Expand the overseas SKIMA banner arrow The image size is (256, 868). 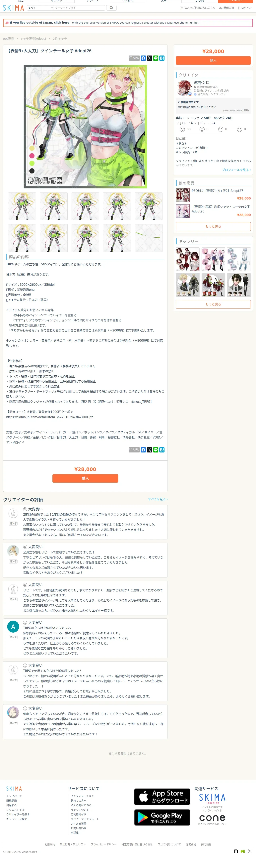(250, 23)
